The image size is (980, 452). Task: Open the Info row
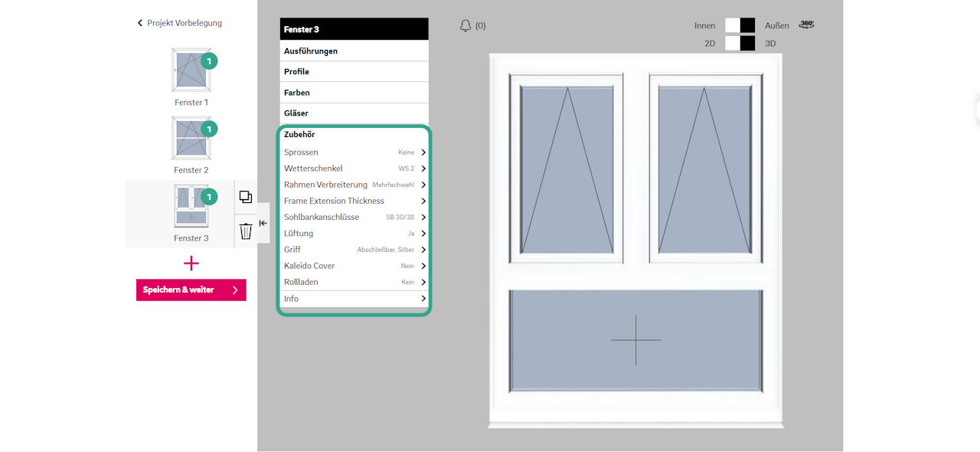pyautogui.click(x=354, y=299)
